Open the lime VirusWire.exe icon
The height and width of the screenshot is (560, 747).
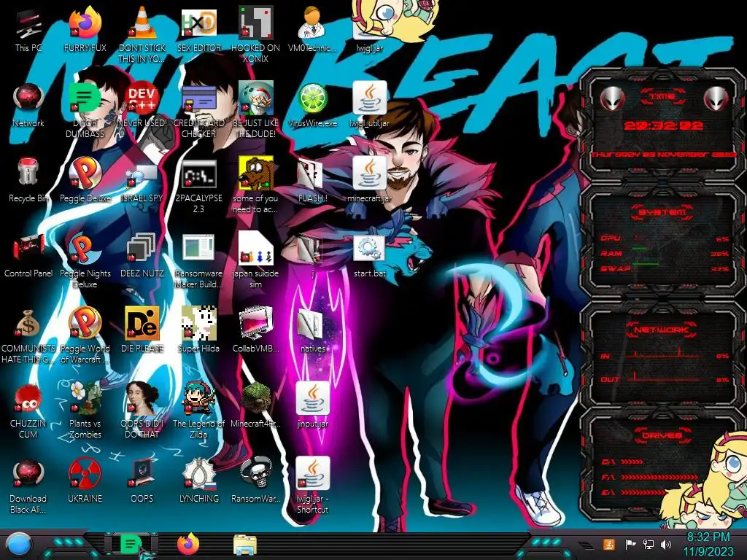[x=312, y=105]
